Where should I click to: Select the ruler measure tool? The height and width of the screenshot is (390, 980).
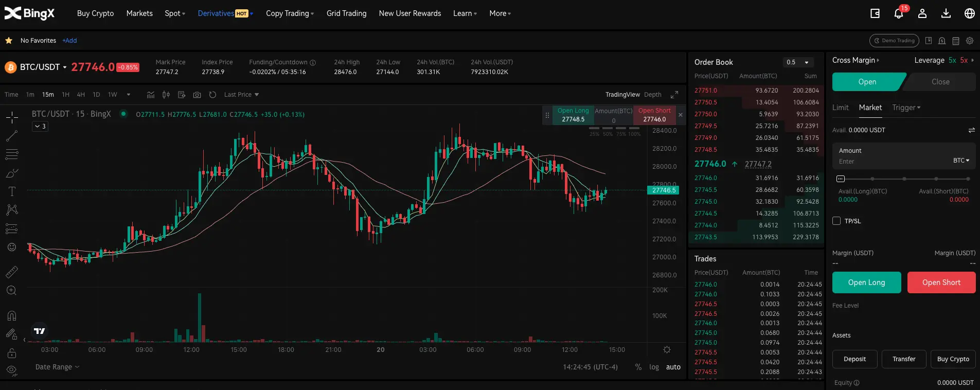coord(12,272)
